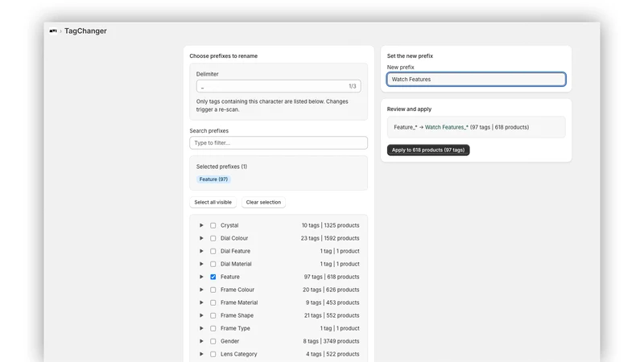Screen dimensions: 644x362
Task: Click the 'Selected prefixes (1)' heading
Action: click(x=222, y=167)
